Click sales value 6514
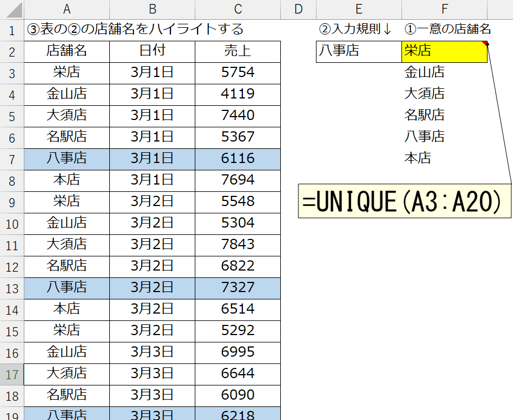513x420 pixels. pos(238,310)
